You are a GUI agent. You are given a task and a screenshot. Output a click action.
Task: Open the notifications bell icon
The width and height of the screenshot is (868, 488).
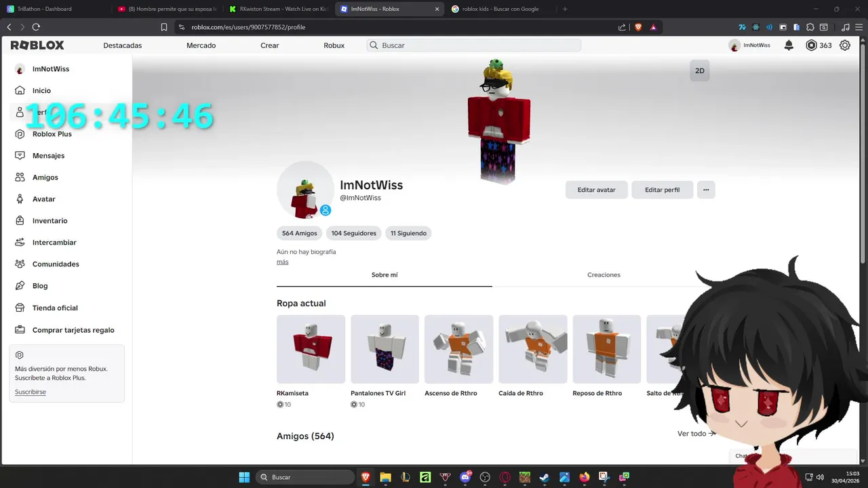[x=789, y=45]
